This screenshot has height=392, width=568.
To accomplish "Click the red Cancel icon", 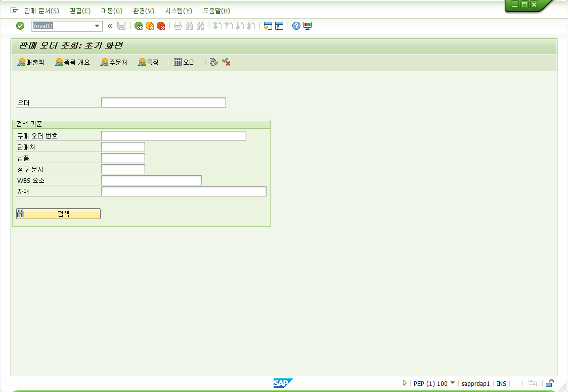I will click(161, 26).
